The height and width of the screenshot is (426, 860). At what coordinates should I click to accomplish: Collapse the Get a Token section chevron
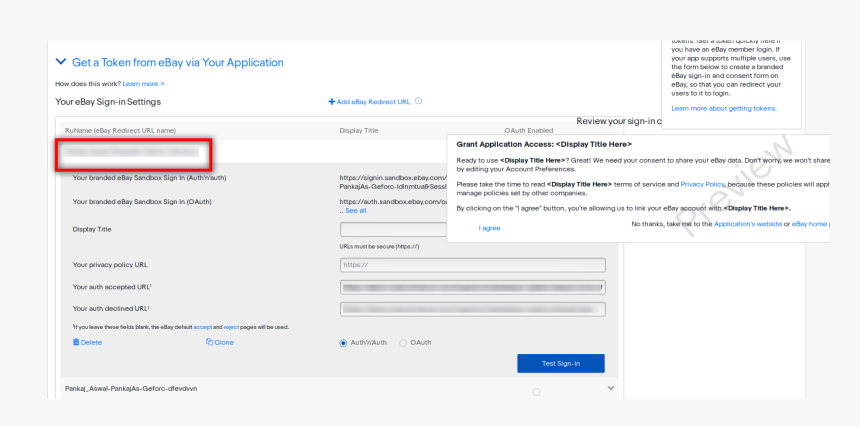(61, 62)
